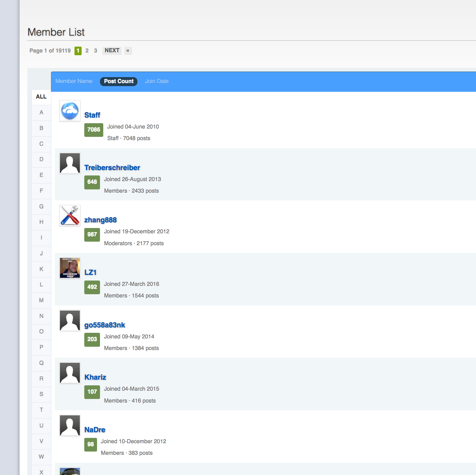
Task: Click the 203 reputation badge
Action: (92, 340)
